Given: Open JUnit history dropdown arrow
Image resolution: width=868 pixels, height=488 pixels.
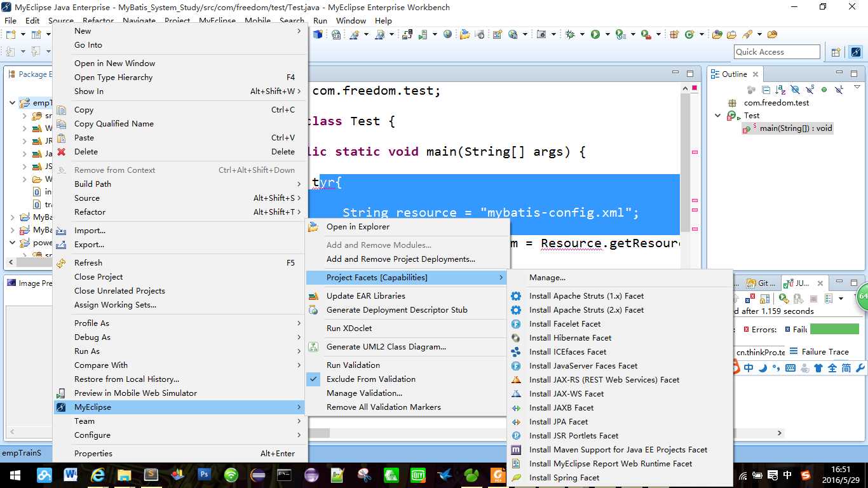Looking at the screenshot, I should click(841, 299).
